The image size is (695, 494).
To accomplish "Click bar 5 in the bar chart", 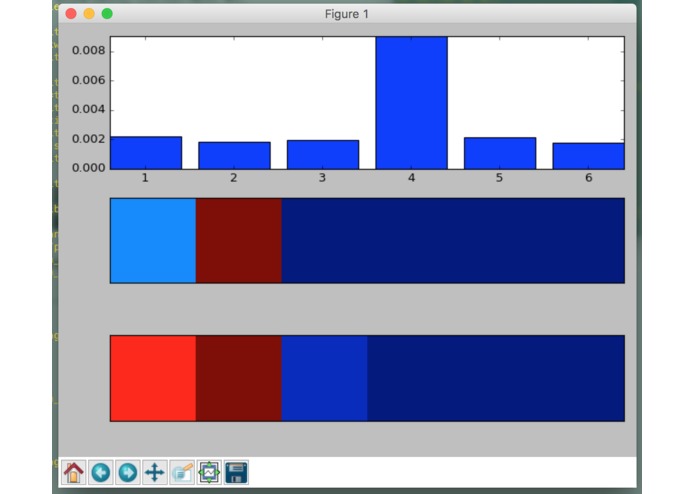I will click(500, 153).
